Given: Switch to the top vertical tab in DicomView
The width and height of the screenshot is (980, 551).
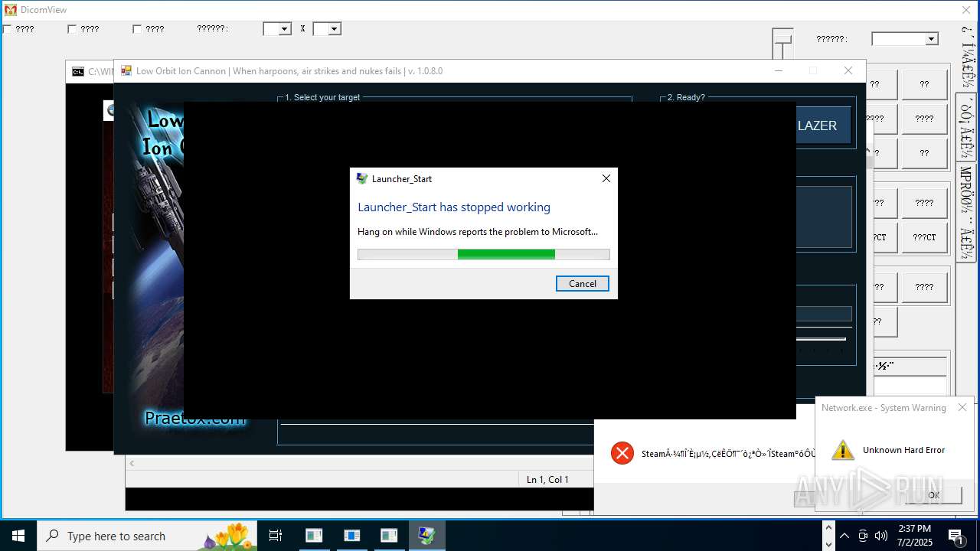Looking at the screenshot, I should (967, 59).
